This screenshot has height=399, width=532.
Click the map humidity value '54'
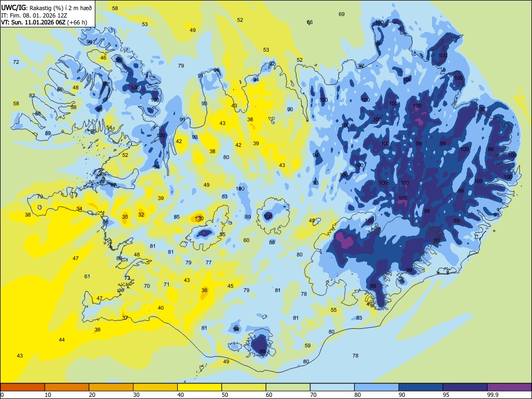(109, 128)
